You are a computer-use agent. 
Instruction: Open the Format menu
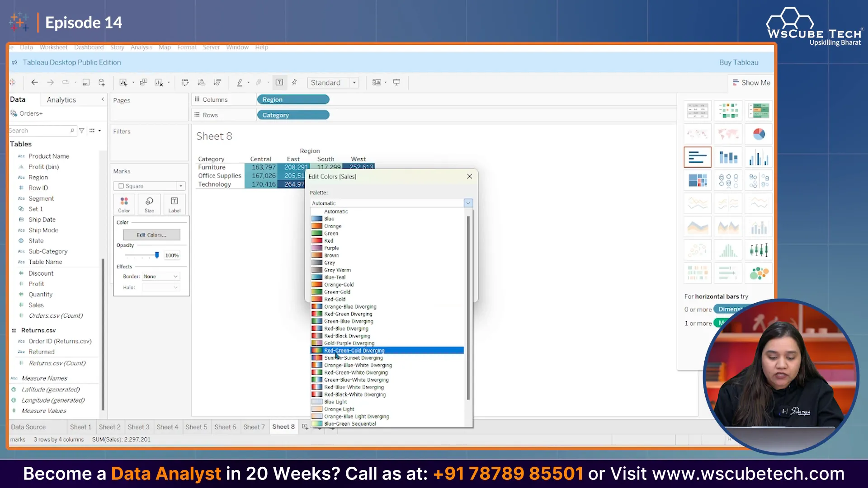point(187,47)
